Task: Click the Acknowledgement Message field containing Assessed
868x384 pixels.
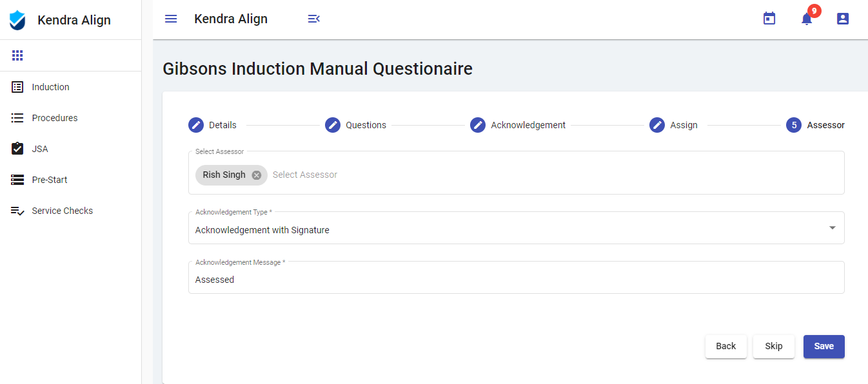Action: point(516,278)
